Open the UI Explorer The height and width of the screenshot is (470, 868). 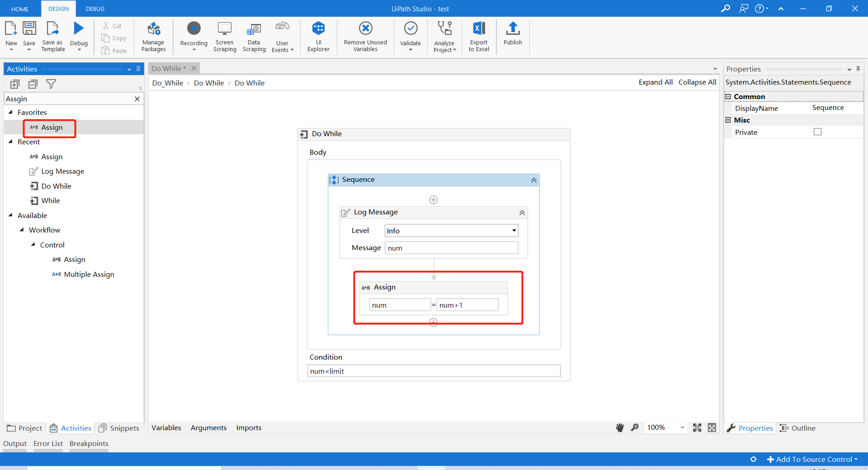click(x=319, y=37)
